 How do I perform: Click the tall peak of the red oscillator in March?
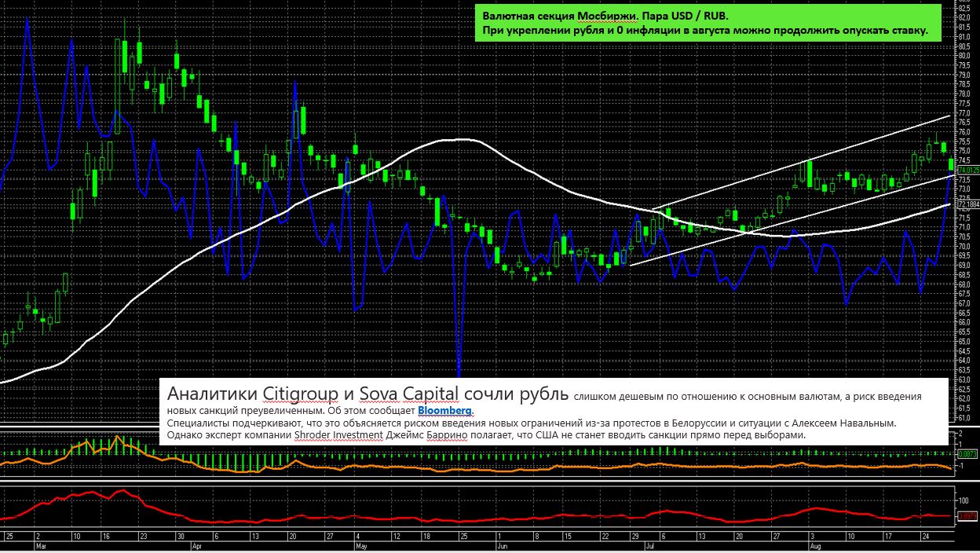(122, 491)
